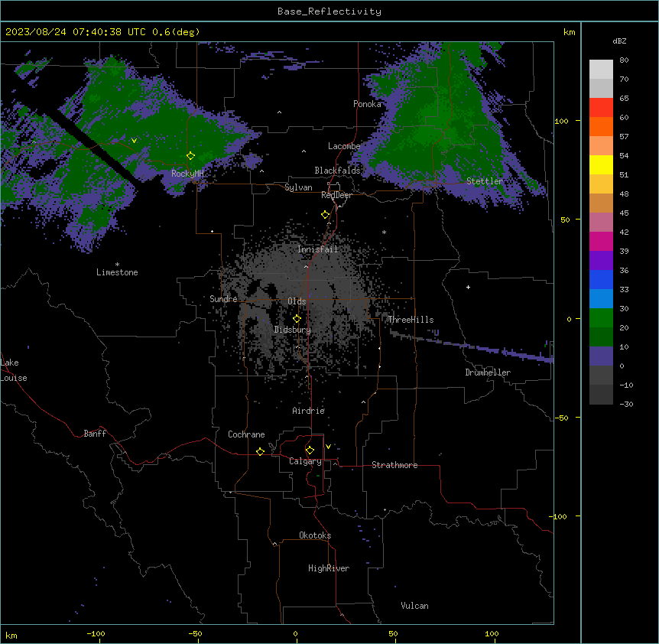The width and height of the screenshot is (659, 644).
Task: Click the yellow diamond marker south of RedDeer
Action: coord(326,215)
